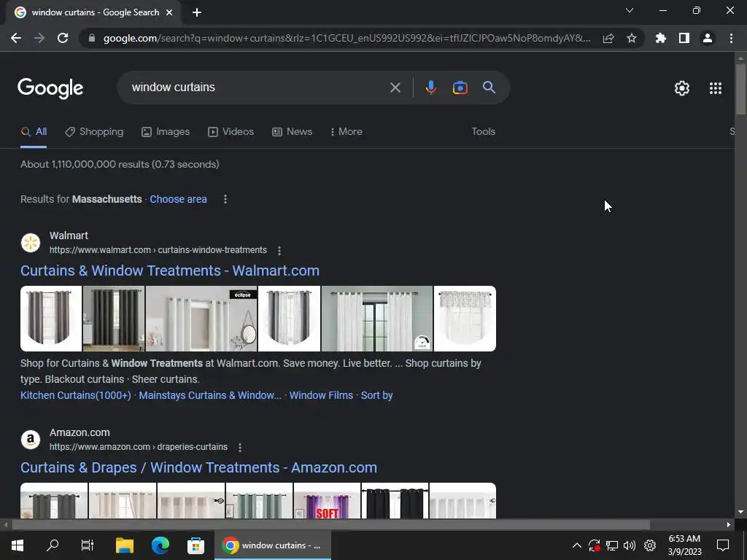Click the URL address bar
The height and width of the screenshot is (560, 747).
click(x=347, y=38)
